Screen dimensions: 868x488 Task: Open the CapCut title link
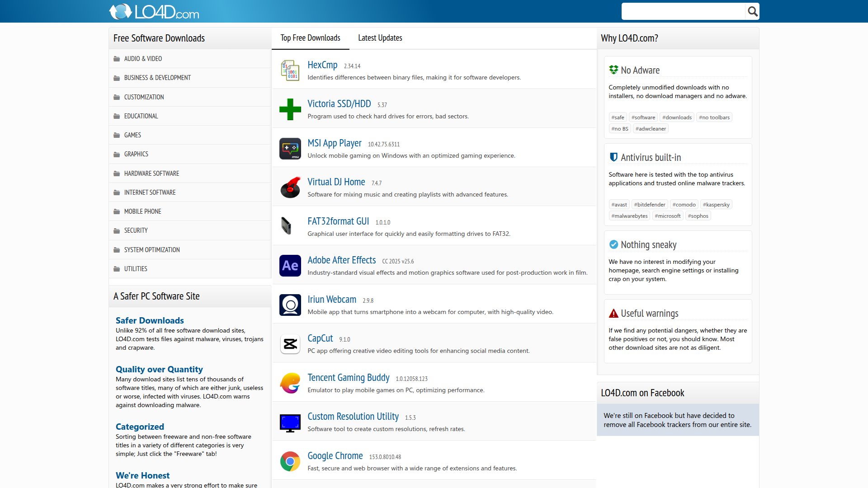320,338
